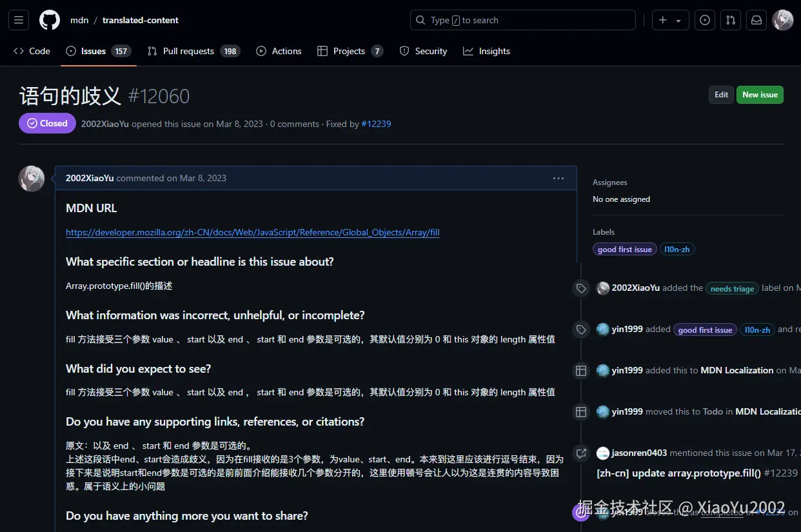Open the create new dropdown in the top bar
This screenshot has width=801, height=532.
670,19
